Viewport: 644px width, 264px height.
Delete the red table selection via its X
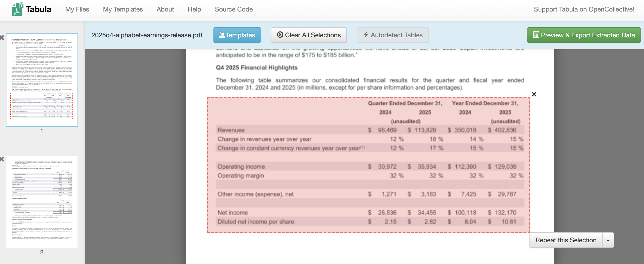tap(534, 94)
